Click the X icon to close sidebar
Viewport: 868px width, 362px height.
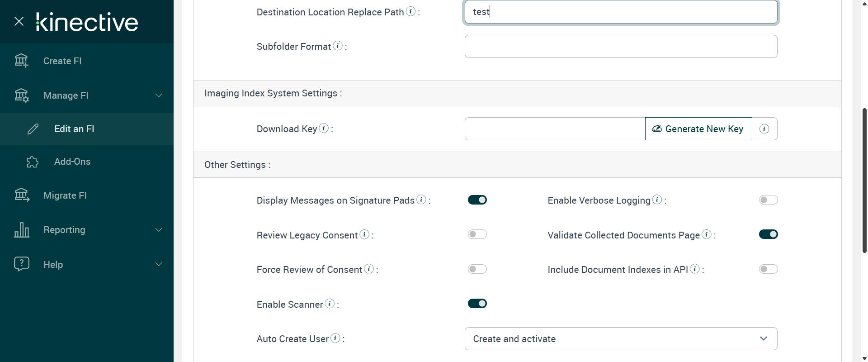click(x=19, y=21)
